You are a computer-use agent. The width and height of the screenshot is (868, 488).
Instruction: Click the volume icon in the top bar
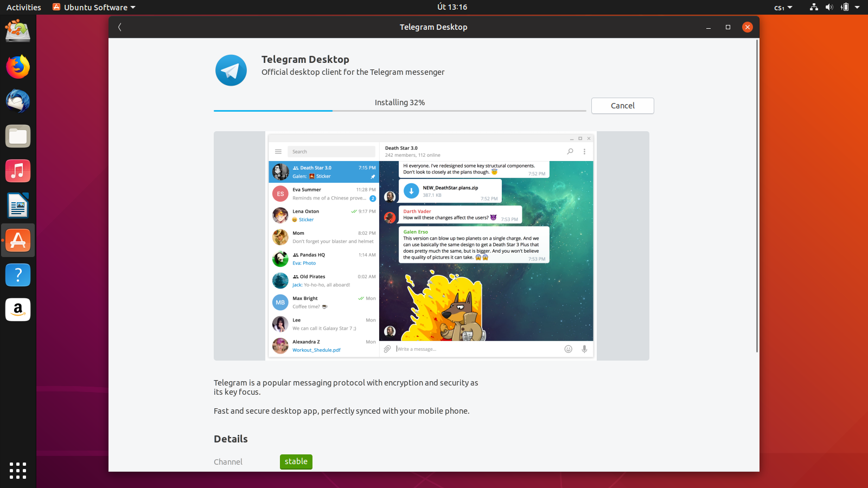pos(829,7)
